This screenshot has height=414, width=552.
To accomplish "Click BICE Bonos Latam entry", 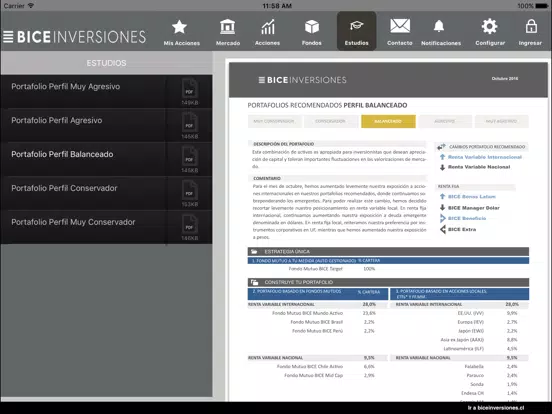I will [468, 196].
